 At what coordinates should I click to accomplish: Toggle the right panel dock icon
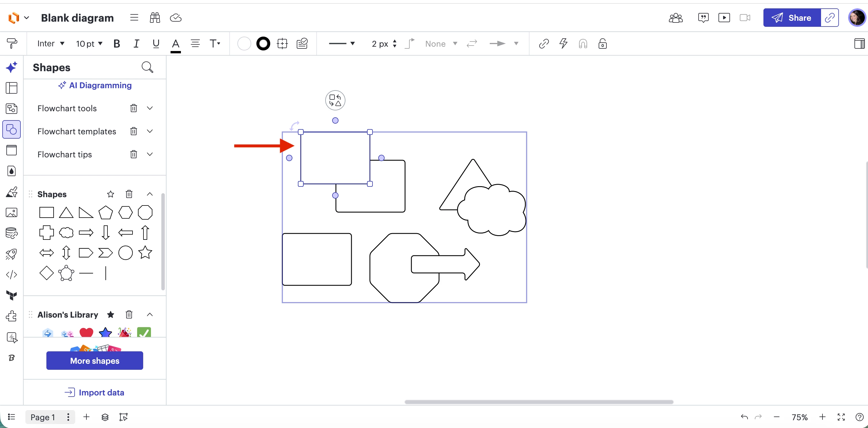coord(859,44)
